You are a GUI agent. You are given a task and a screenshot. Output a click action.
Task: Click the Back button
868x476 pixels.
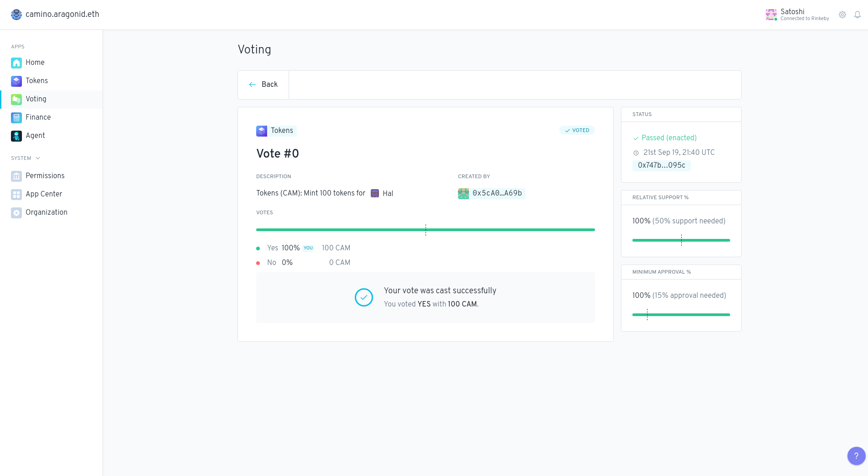coord(263,85)
